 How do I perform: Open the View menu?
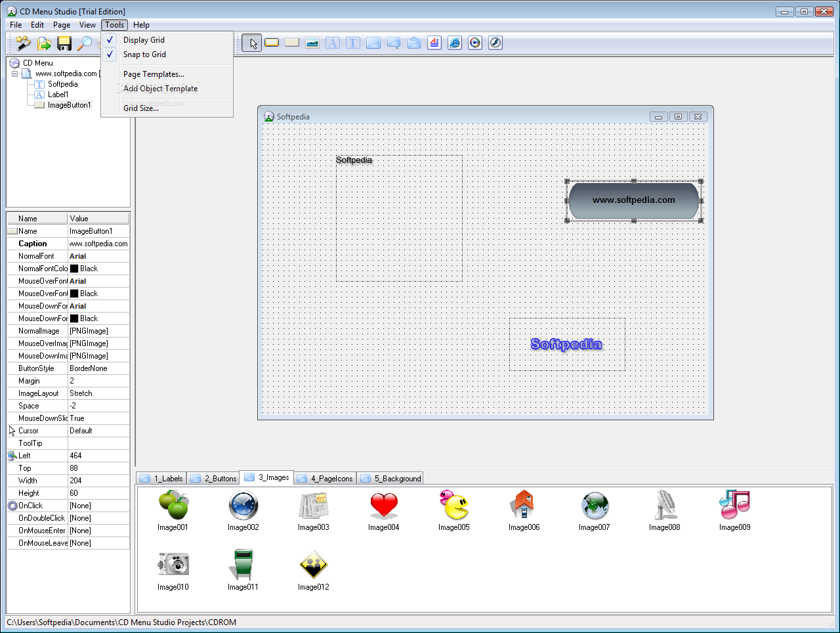point(87,25)
